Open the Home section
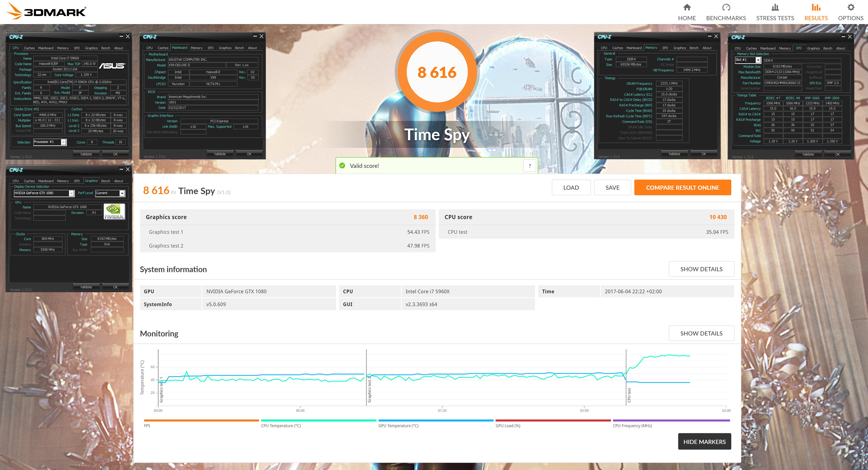 coord(686,12)
